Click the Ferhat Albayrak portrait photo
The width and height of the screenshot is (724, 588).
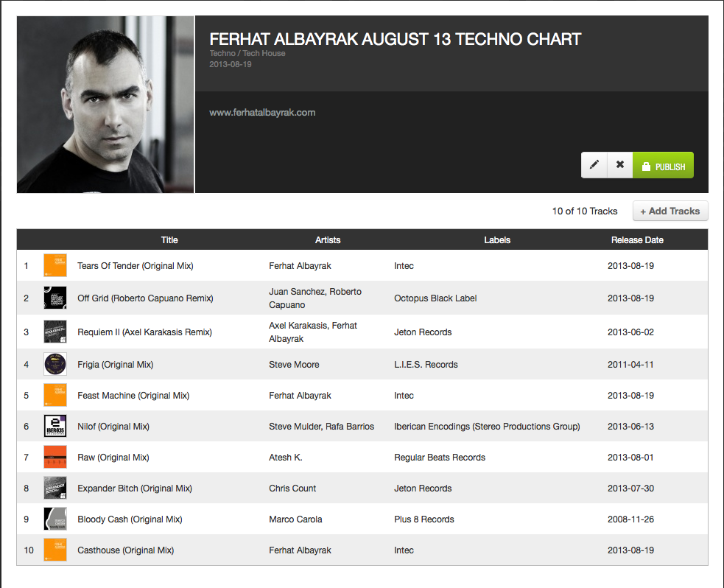coord(105,105)
